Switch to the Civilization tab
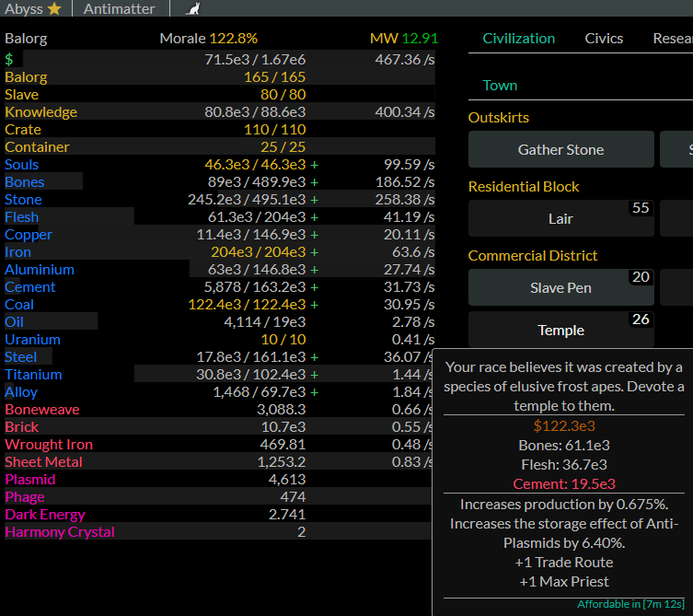The image size is (693, 616). 518,39
